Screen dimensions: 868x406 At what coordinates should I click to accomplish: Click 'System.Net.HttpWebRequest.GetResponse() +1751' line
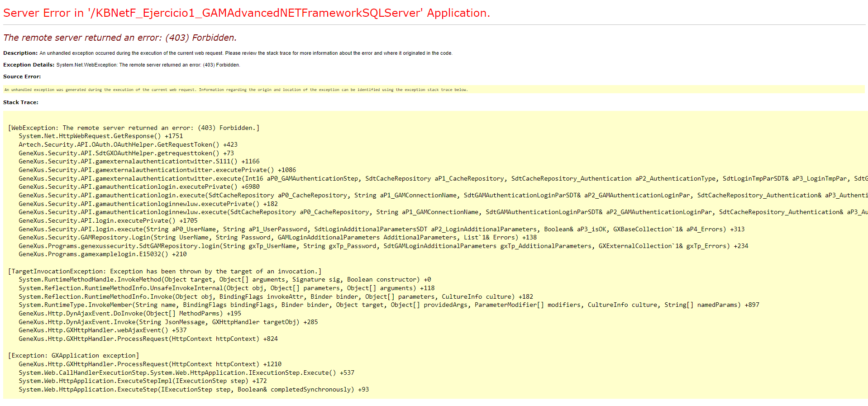[x=101, y=136]
